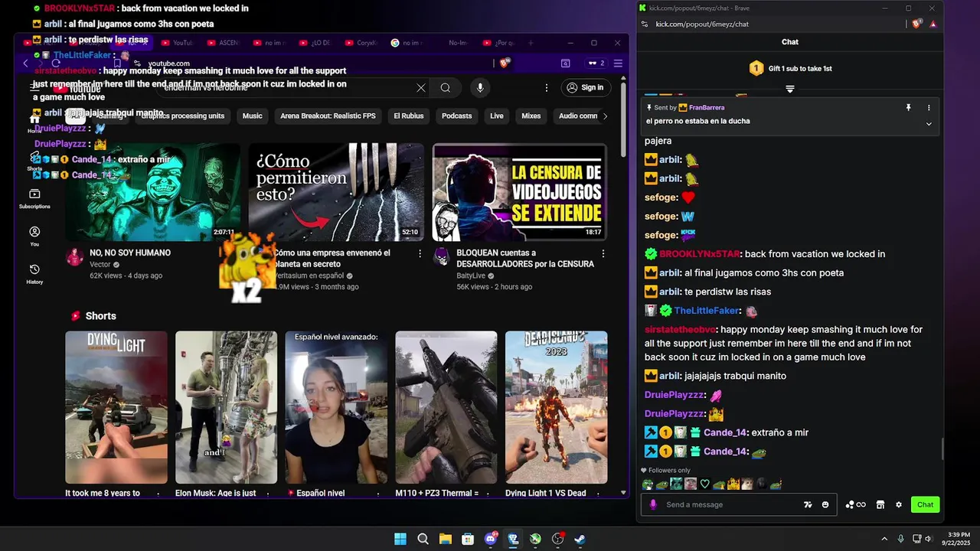The width and height of the screenshot is (980, 551).
Task: Open pinned message three-dot options
Action: click(x=929, y=108)
